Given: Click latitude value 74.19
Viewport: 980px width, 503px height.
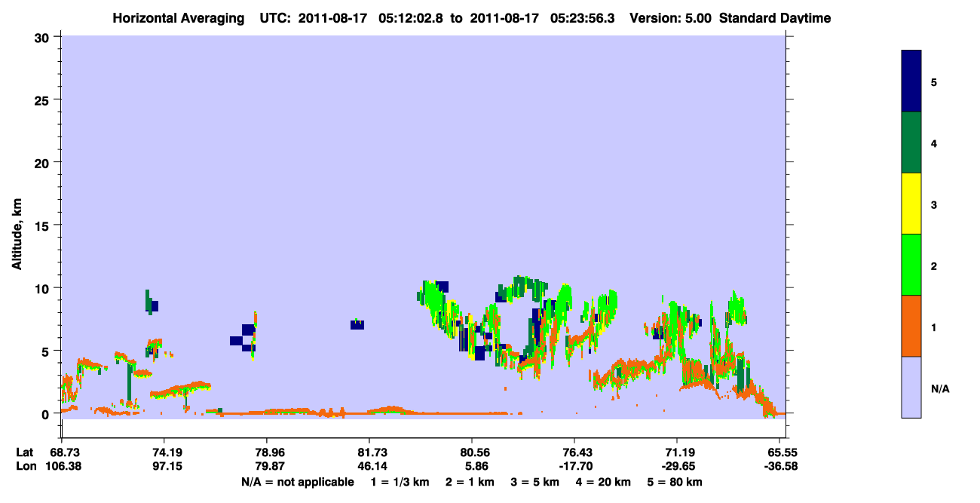Looking at the screenshot, I should pyautogui.click(x=164, y=452).
